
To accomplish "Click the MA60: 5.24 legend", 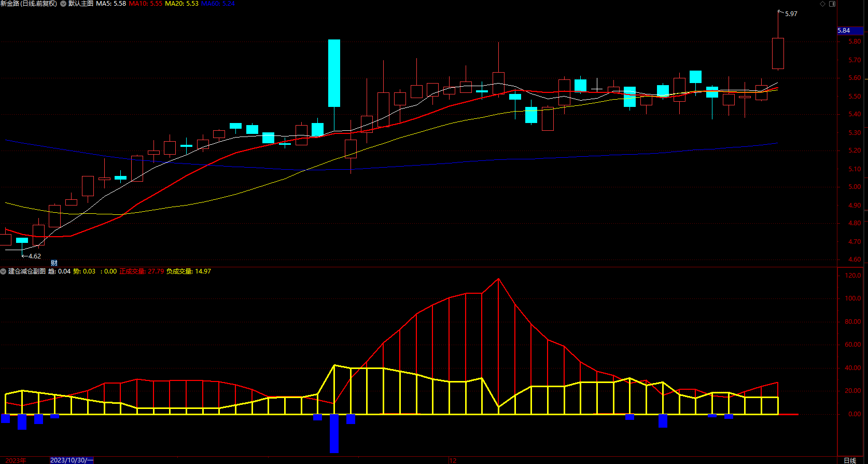I will pos(218,4).
